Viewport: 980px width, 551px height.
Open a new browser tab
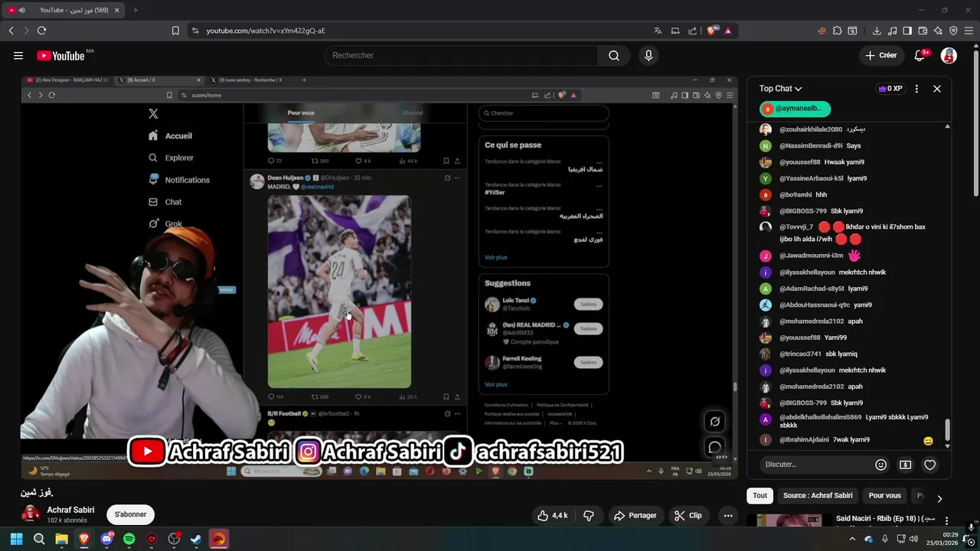click(x=136, y=10)
